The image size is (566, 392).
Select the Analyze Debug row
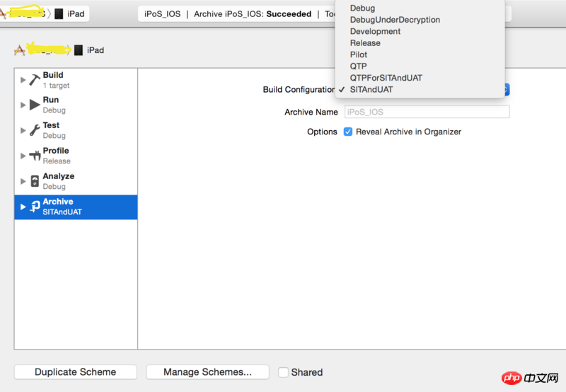click(76, 181)
